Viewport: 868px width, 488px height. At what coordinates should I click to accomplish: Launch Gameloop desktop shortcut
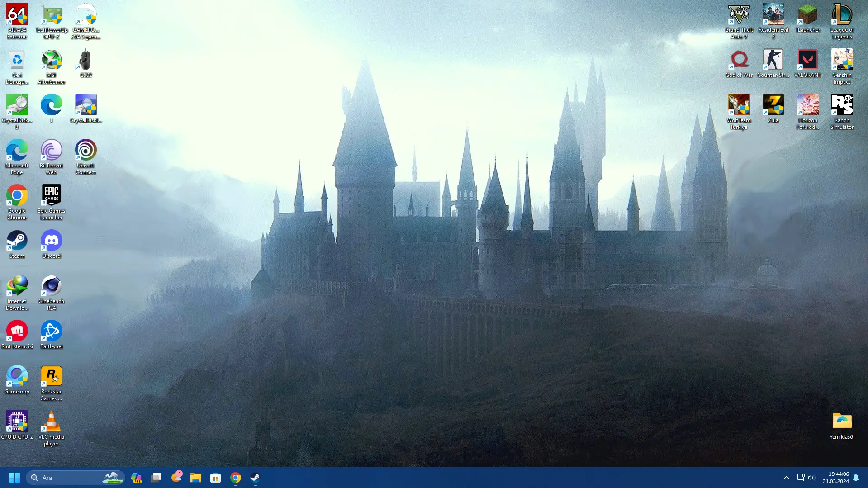pos(17,380)
